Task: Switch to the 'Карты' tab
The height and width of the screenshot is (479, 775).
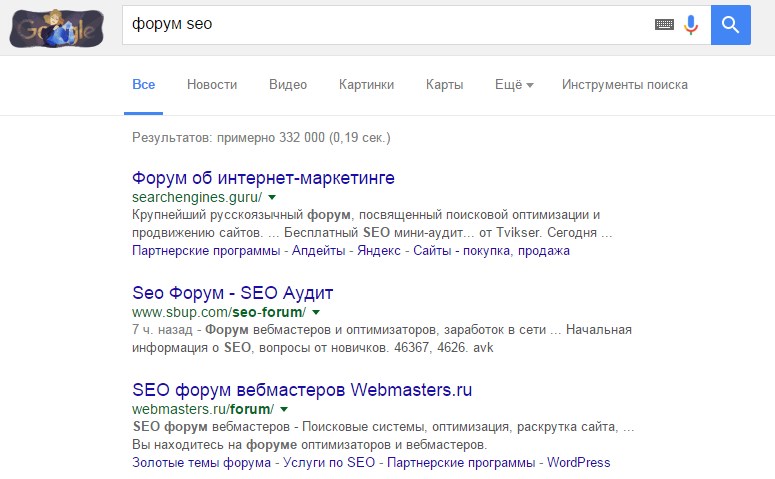Action: click(444, 85)
